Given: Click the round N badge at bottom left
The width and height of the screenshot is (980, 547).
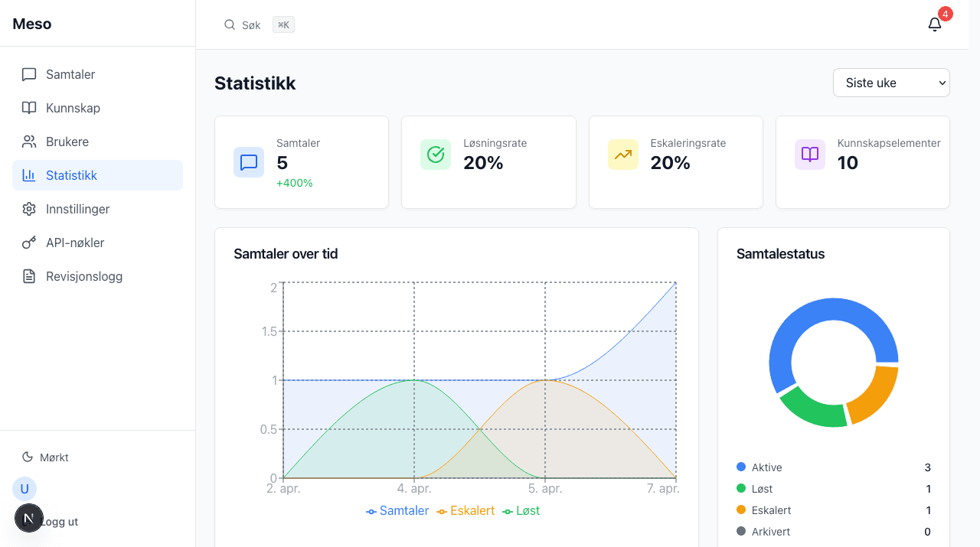Looking at the screenshot, I should (x=29, y=518).
